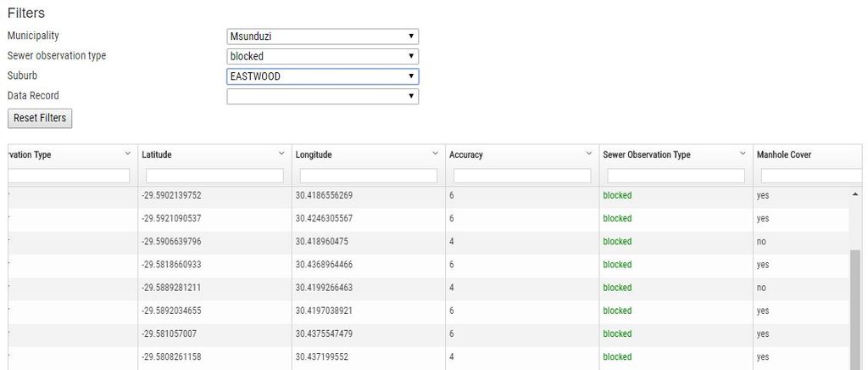This screenshot has height=370, width=868.
Task: Open Sewer Observation Type column menu chevron
Action: click(x=743, y=154)
